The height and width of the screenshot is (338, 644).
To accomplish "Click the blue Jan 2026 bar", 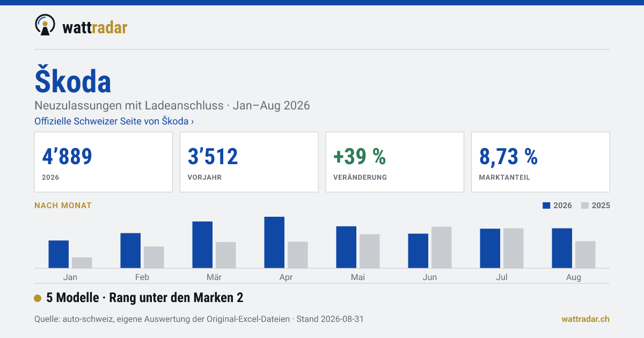I will pyautogui.click(x=58, y=254).
